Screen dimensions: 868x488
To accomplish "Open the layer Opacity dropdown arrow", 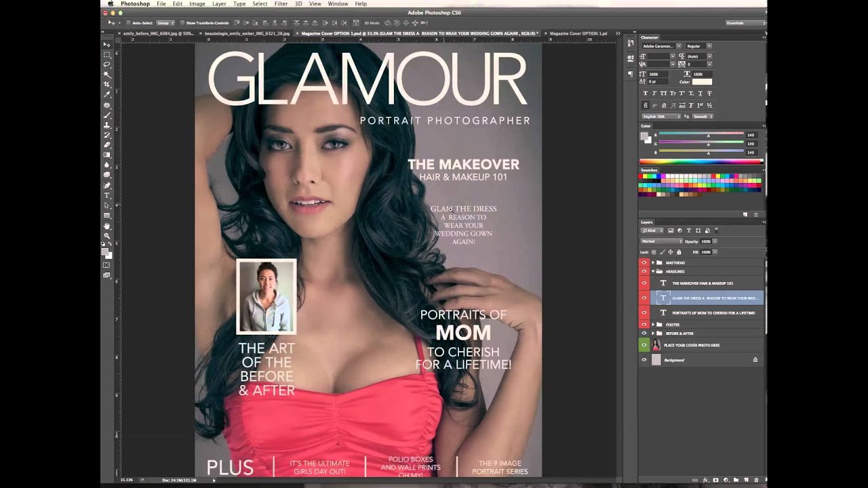I will 715,241.
